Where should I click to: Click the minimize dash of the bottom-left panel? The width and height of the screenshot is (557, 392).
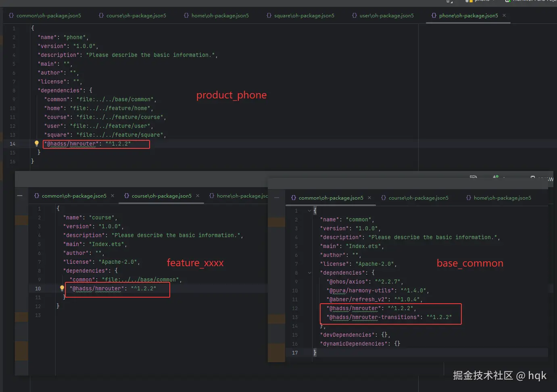(x=20, y=196)
